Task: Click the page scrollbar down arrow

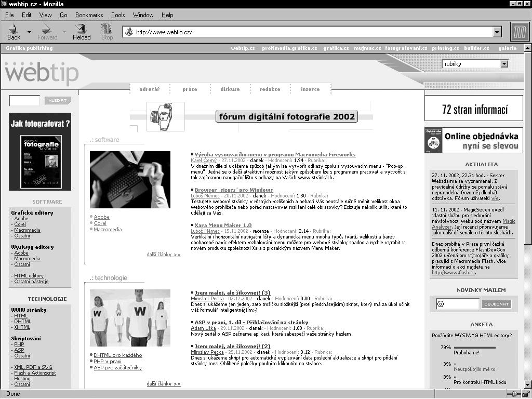Action: click(528, 385)
